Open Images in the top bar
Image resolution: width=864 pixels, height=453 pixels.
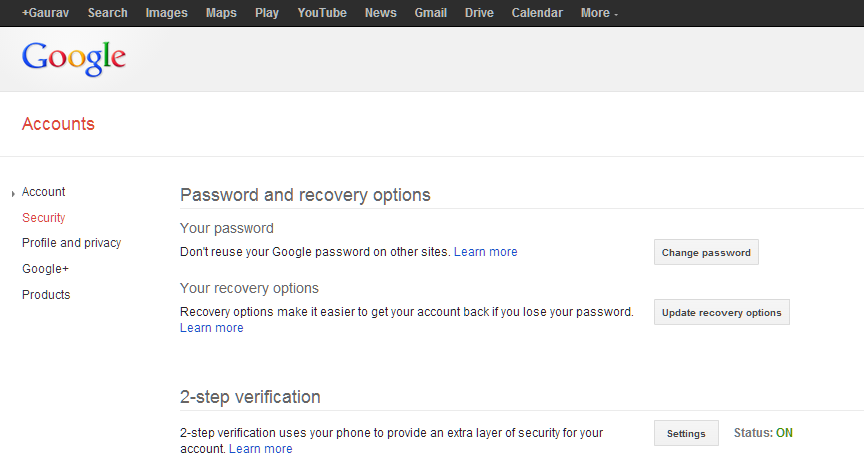coord(166,13)
